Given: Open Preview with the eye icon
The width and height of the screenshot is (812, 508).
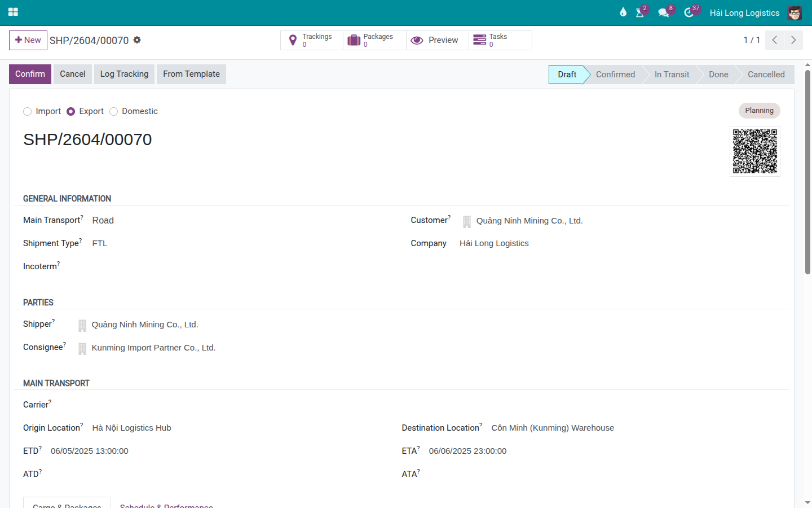Looking at the screenshot, I should click(x=438, y=40).
